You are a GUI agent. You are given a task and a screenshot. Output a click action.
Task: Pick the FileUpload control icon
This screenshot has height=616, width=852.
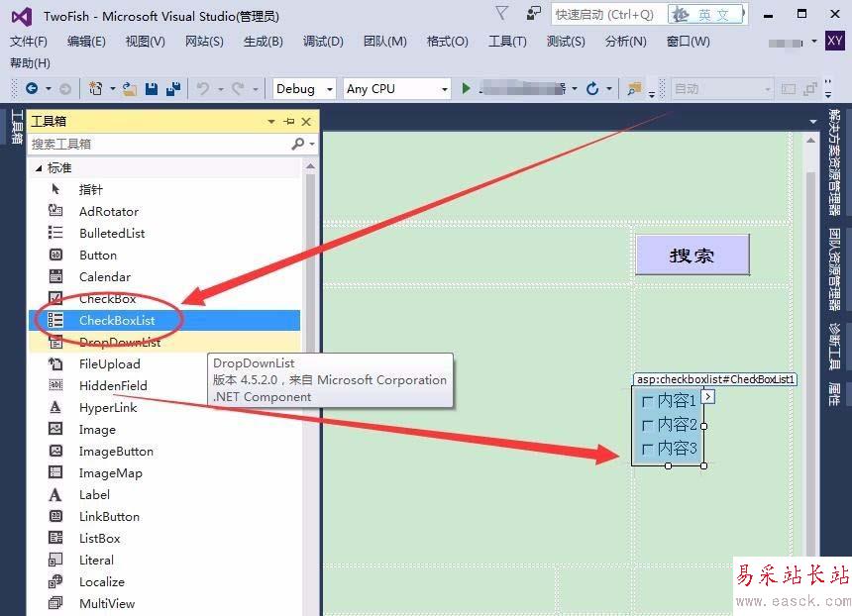click(x=55, y=363)
